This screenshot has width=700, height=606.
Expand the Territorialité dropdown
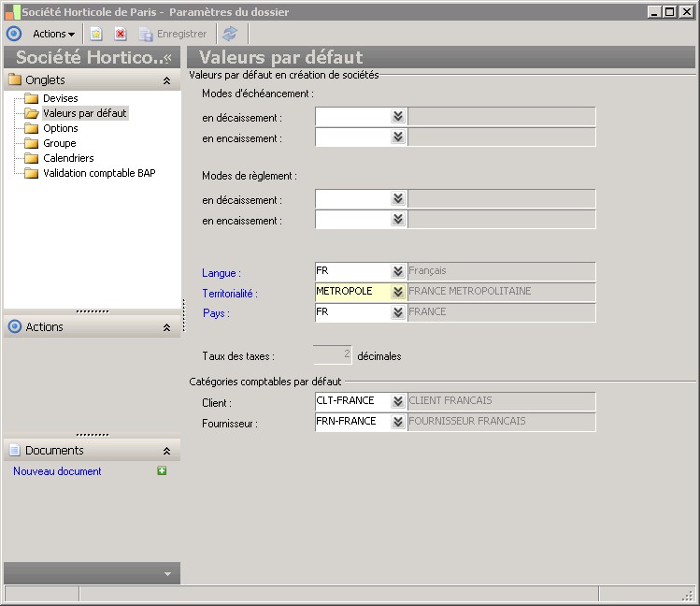tap(398, 292)
